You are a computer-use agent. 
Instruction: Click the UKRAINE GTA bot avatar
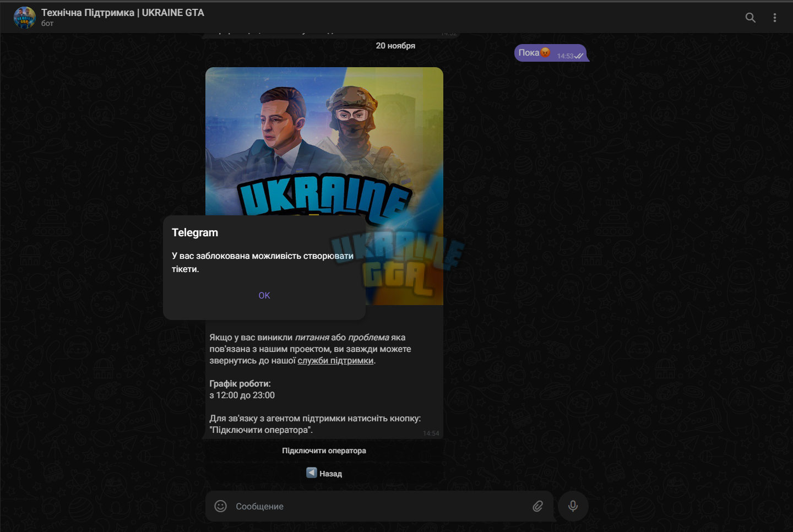[x=24, y=18]
